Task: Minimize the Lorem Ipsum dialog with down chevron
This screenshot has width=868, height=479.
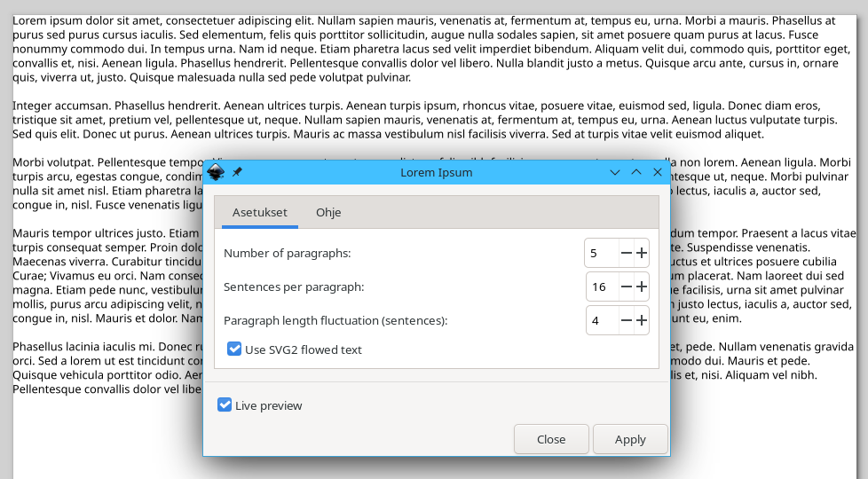Action: pos(614,172)
